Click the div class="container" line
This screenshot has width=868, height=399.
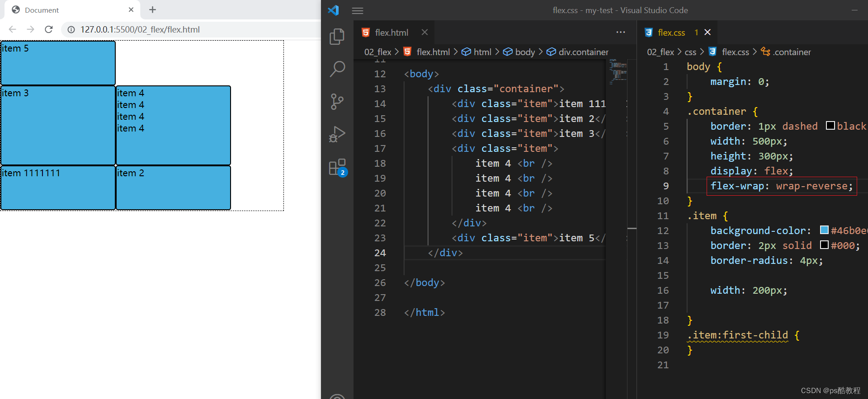[x=496, y=89]
